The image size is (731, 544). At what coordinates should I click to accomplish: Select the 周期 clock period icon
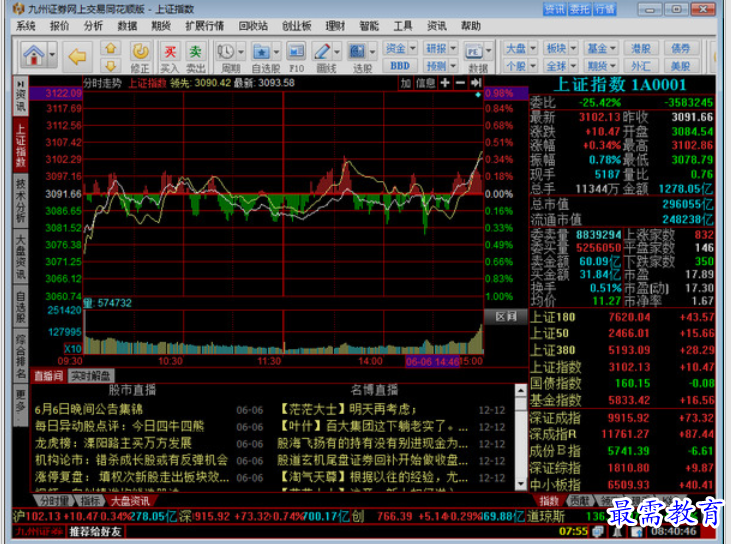click(226, 51)
